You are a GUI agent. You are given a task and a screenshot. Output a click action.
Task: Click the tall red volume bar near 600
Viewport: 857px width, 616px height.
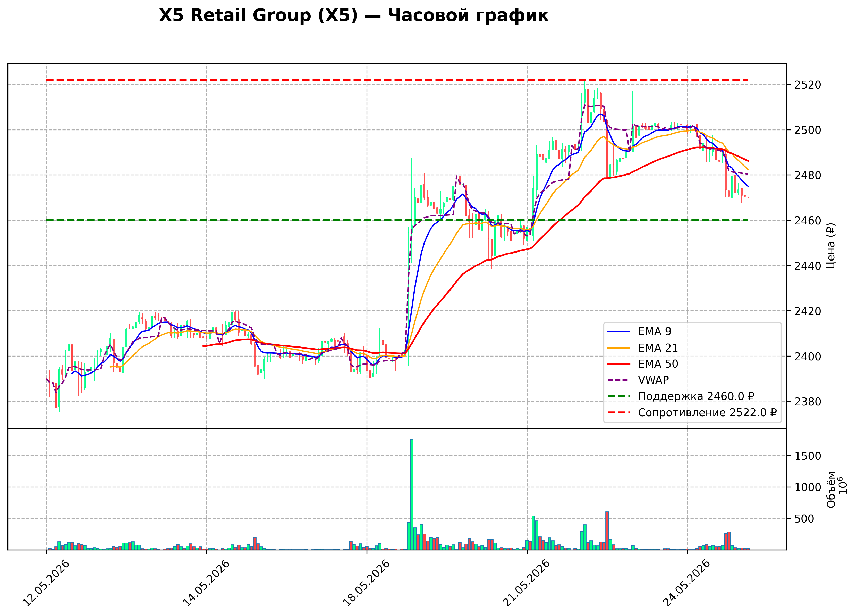pyautogui.click(x=607, y=531)
